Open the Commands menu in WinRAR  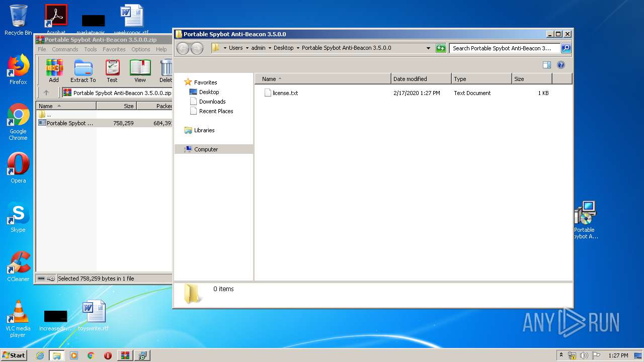65,49
